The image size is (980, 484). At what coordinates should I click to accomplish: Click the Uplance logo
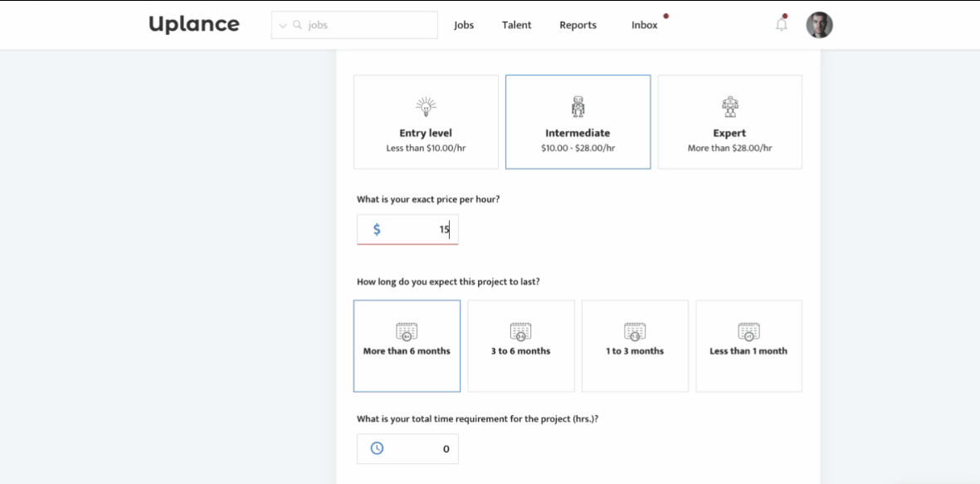(x=194, y=24)
